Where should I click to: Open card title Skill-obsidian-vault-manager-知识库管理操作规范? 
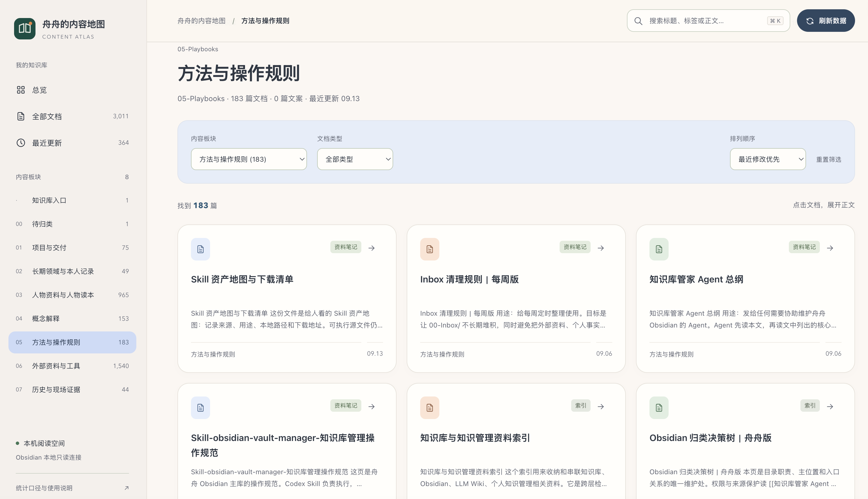283,445
